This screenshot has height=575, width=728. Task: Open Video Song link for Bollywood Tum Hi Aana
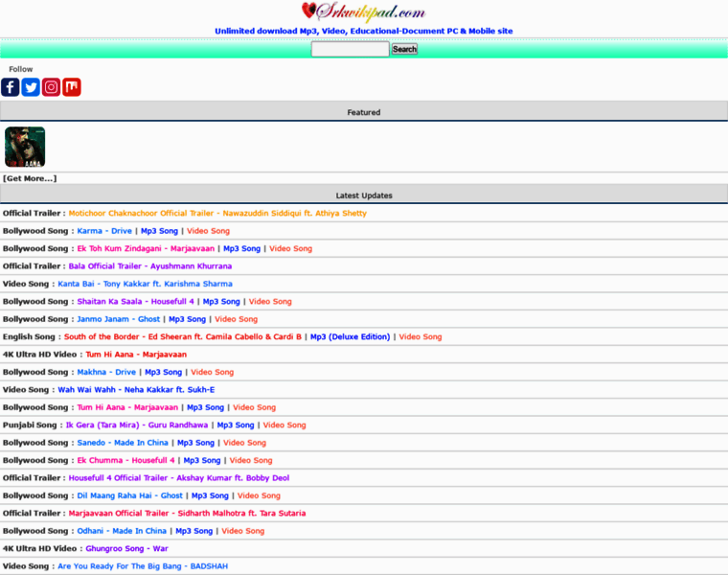[x=255, y=407]
